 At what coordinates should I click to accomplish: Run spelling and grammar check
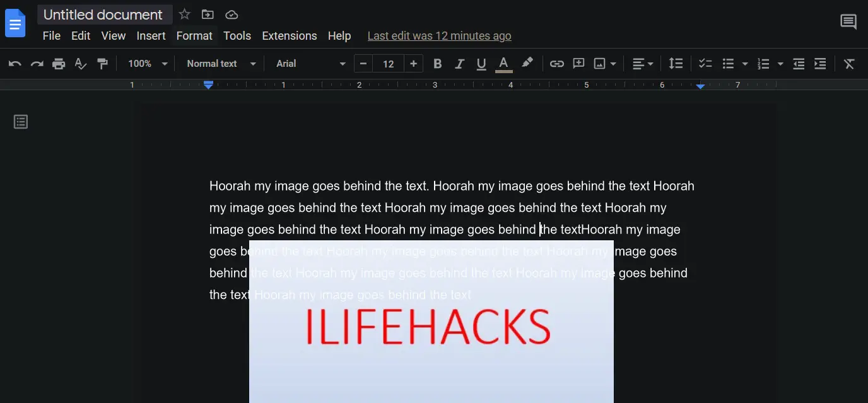(80, 64)
